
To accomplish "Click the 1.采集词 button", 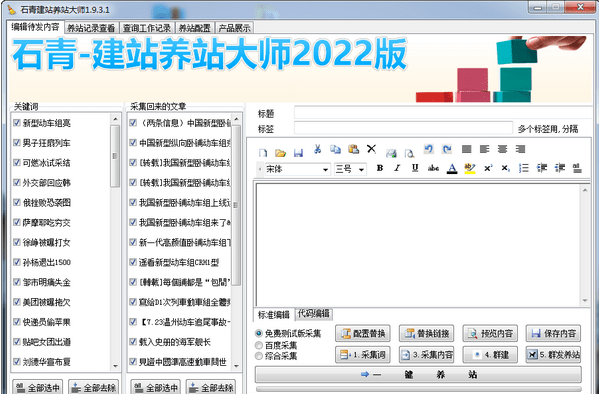I will (363, 355).
